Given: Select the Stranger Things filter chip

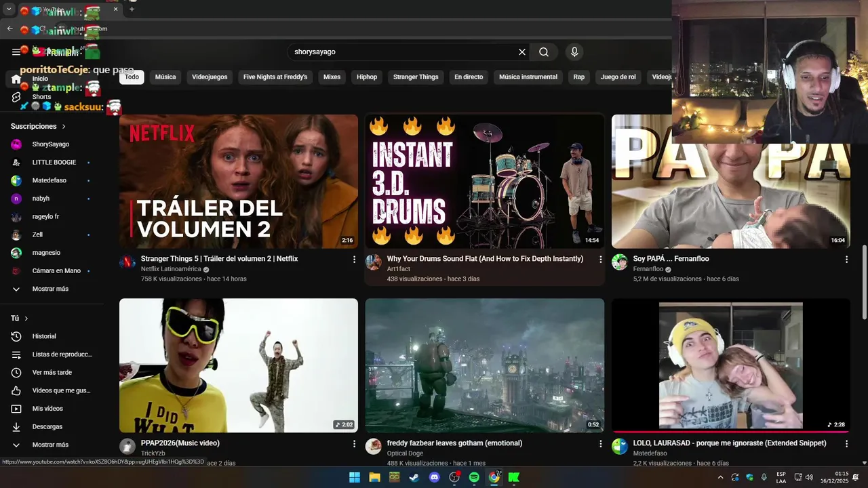Looking at the screenshot, I should click(416, 77).
